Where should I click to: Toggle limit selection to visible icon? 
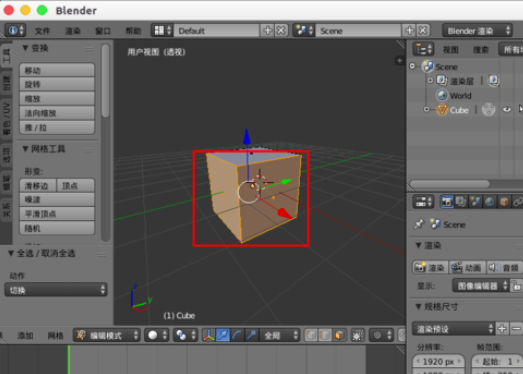click(358, 335)
